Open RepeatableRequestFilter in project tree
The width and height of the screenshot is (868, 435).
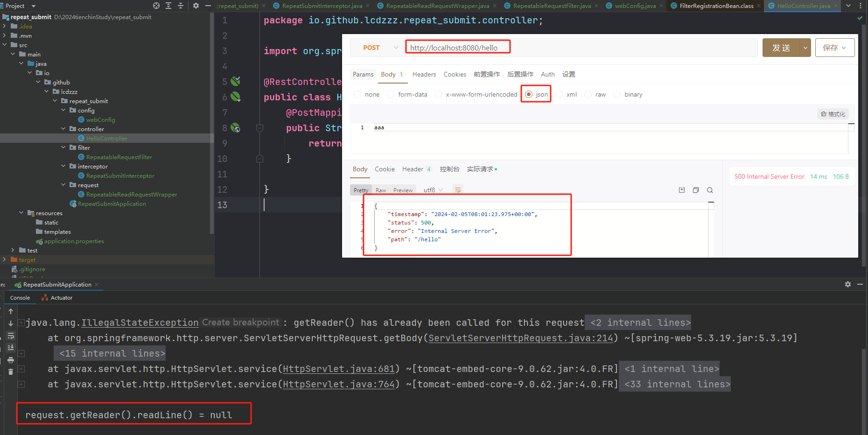119,157
